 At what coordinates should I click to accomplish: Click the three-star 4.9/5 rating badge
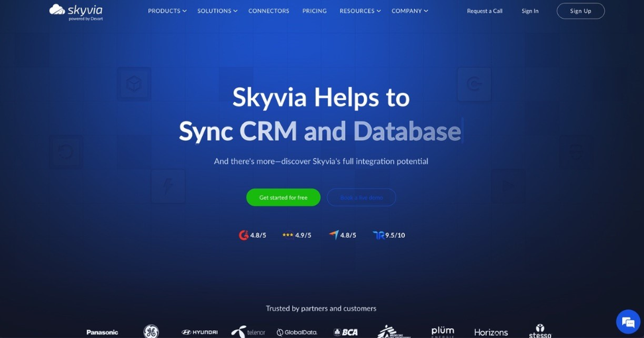(297, 235)
